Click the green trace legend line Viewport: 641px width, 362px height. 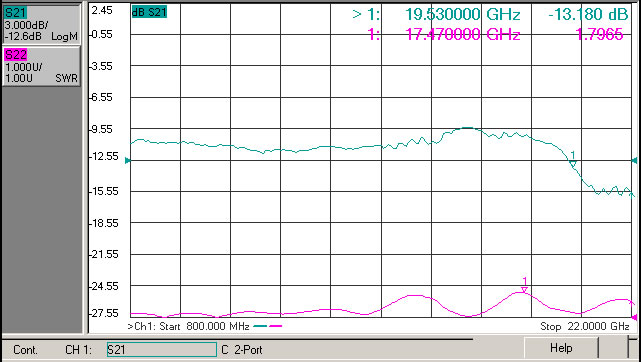[x=260, y=326]
